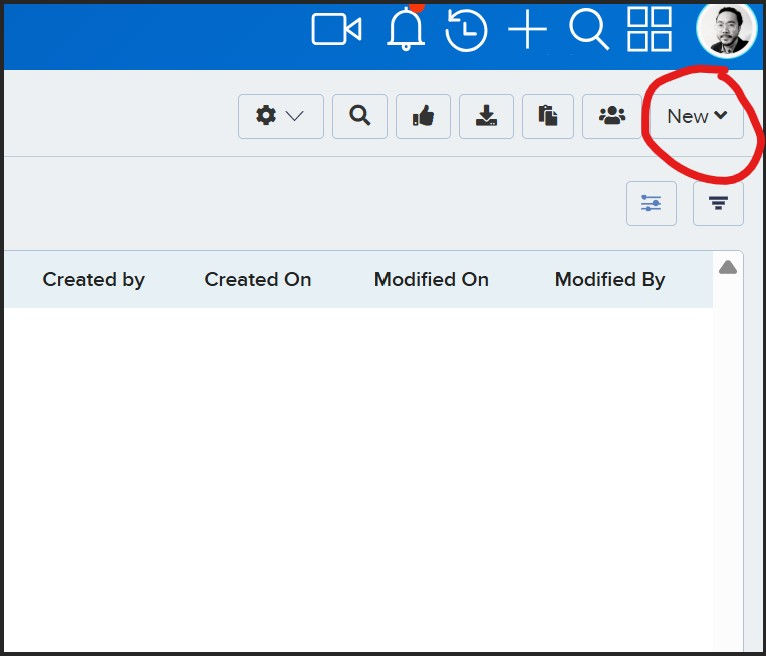This screenshot has width=766, height=656.
Task: Sort by Modified On column
Action: (x=431, y=280)
